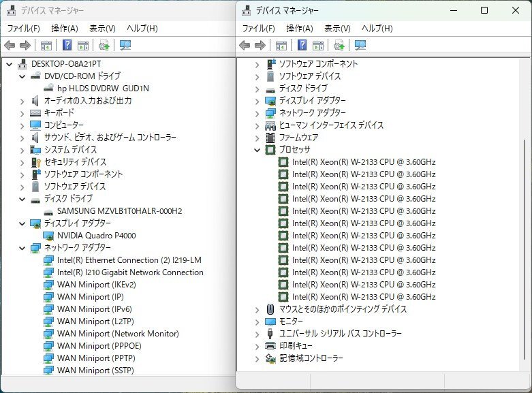Open 操作(A) menu in right window
532x393 pixels.
click(x=300, y=29)
